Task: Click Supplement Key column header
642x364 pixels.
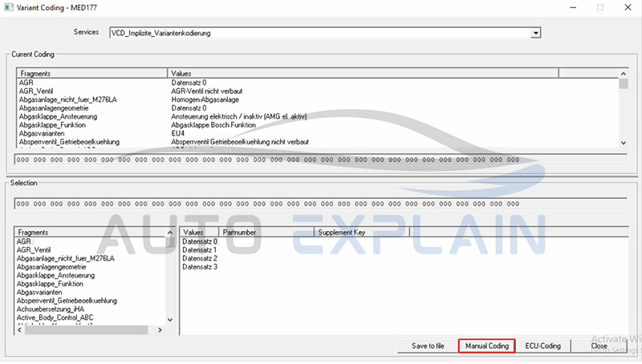Action: (x=362, y=232)
